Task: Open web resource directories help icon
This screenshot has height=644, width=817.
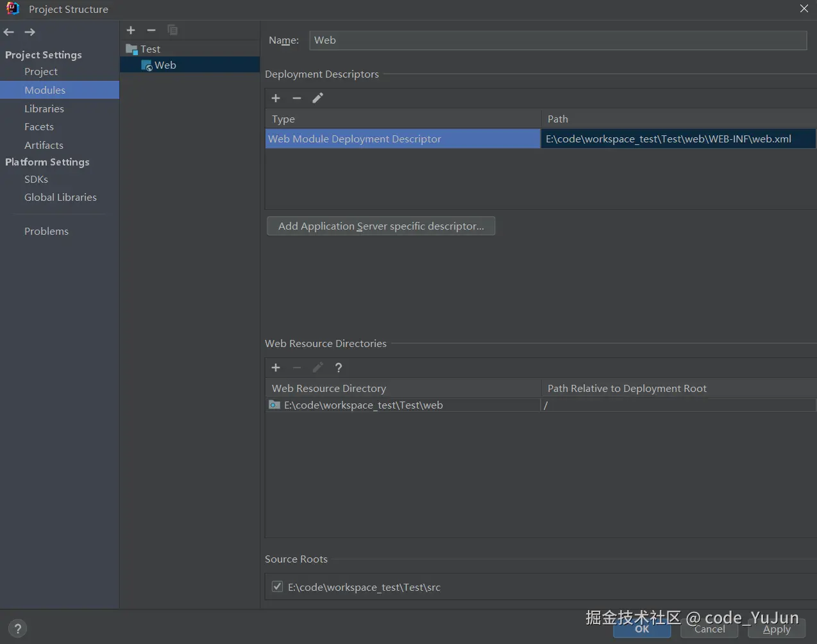Action: pos(339,368)
